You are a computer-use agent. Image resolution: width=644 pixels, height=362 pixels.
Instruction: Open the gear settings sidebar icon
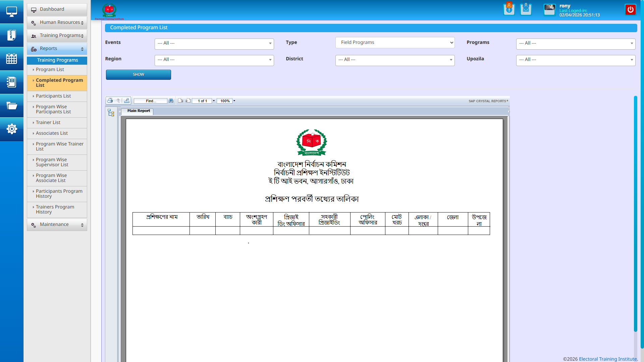pos(12,129)
